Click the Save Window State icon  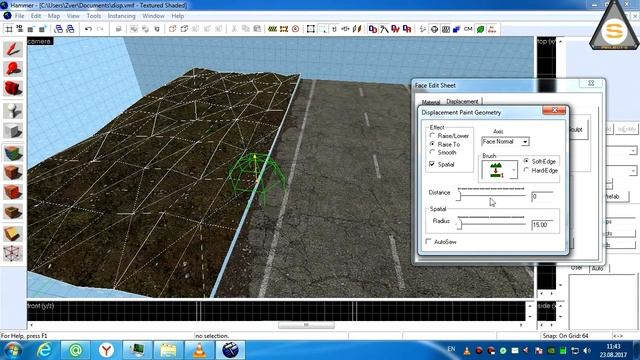70,29
